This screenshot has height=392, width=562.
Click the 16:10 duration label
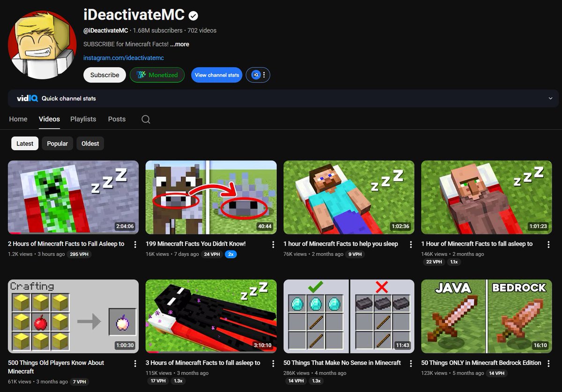click(540, 345)
